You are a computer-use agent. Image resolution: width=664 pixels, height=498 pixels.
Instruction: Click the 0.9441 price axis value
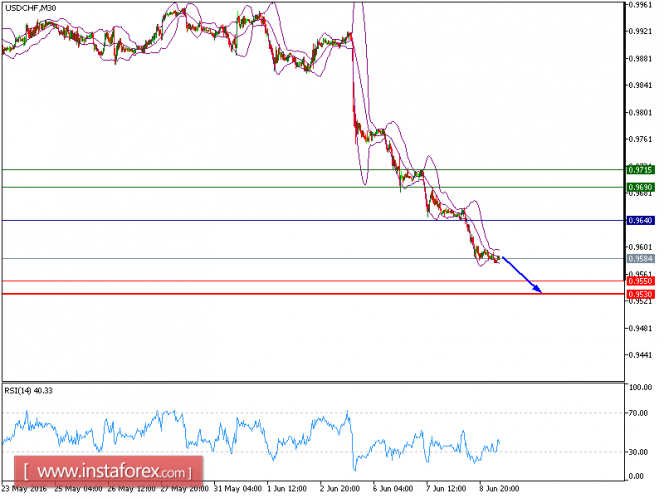click(640, 355)
